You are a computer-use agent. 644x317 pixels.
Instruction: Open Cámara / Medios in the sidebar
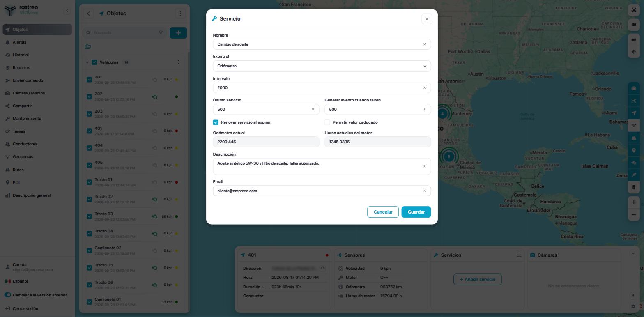click(37, 93)
